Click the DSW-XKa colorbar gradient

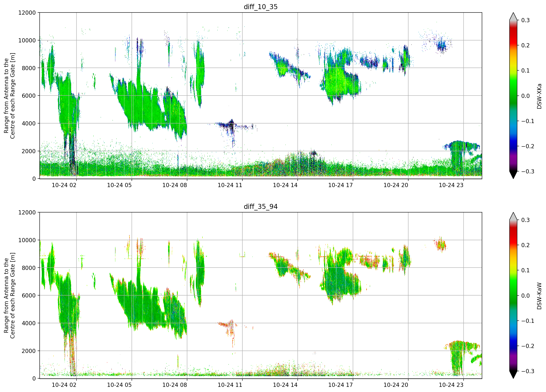[x=513, y=96]
